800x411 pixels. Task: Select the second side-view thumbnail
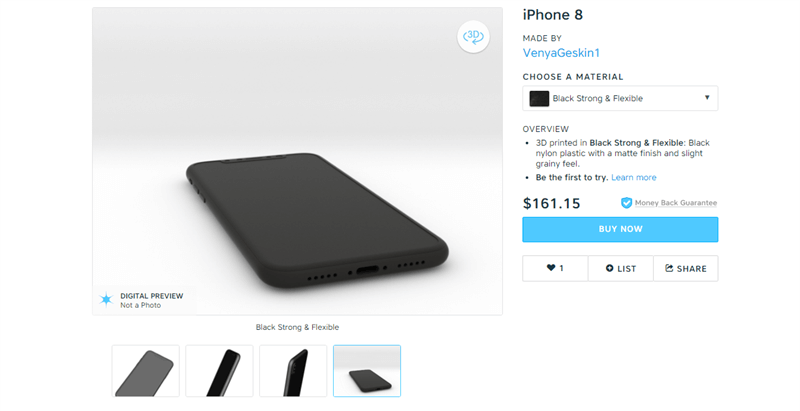[219, 371]
